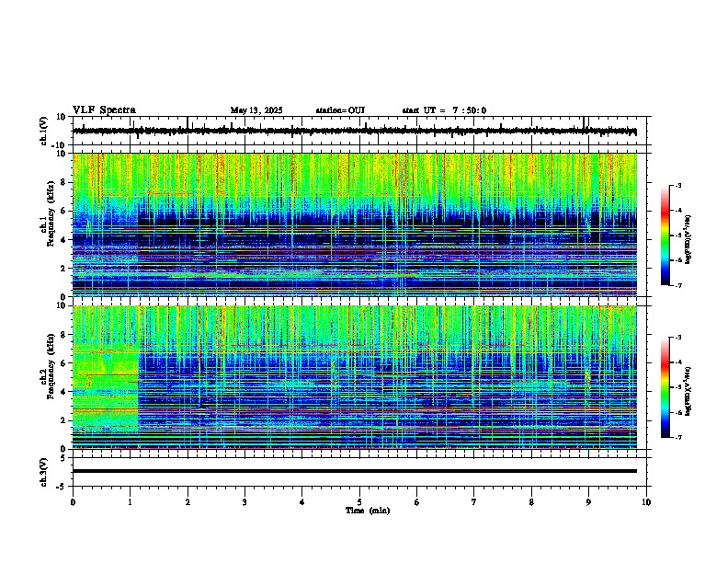Image resolution: width=728 pixels, height=563 pixels.
Task: Click the "9" tick on time axis
Action: coord(588,502)
